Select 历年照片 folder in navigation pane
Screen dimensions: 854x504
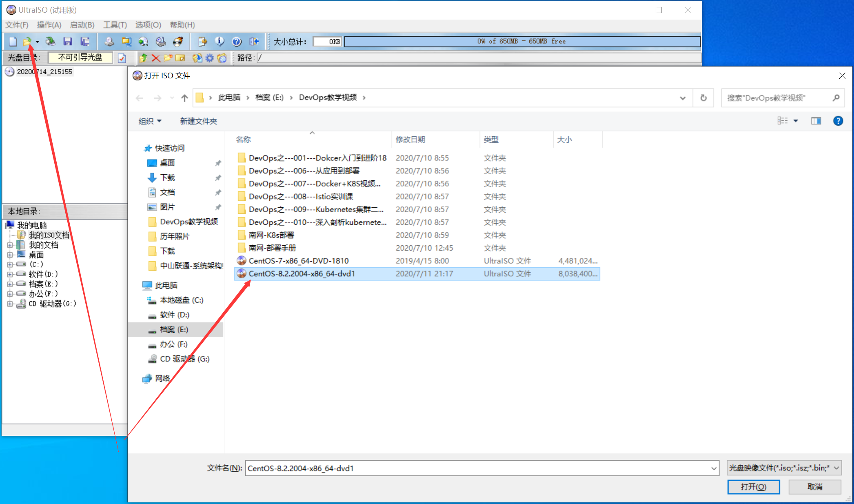pos(175,236)
